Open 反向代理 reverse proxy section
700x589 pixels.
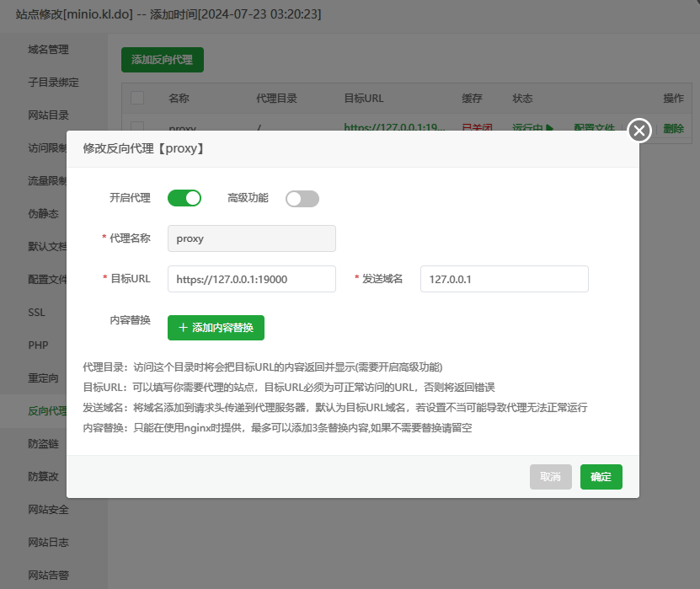coord(49,410)
